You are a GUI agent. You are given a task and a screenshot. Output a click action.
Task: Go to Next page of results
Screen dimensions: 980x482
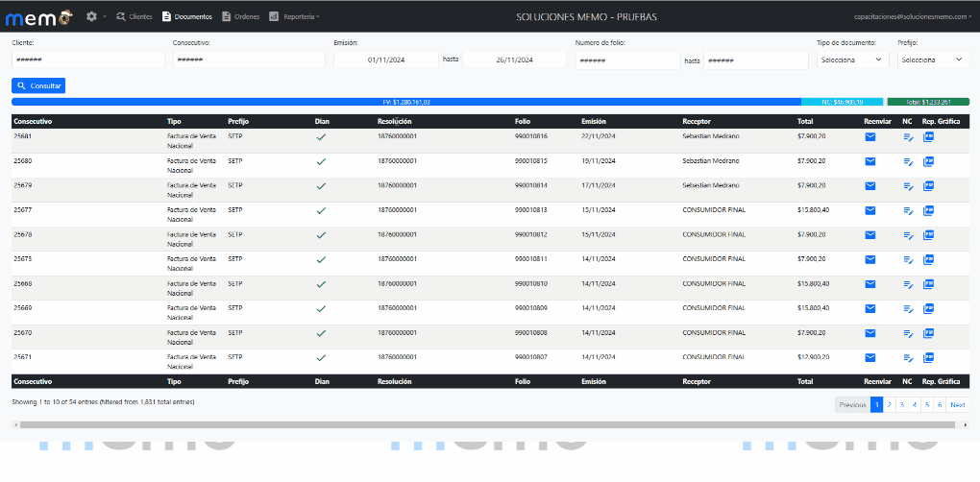(958, 404)
